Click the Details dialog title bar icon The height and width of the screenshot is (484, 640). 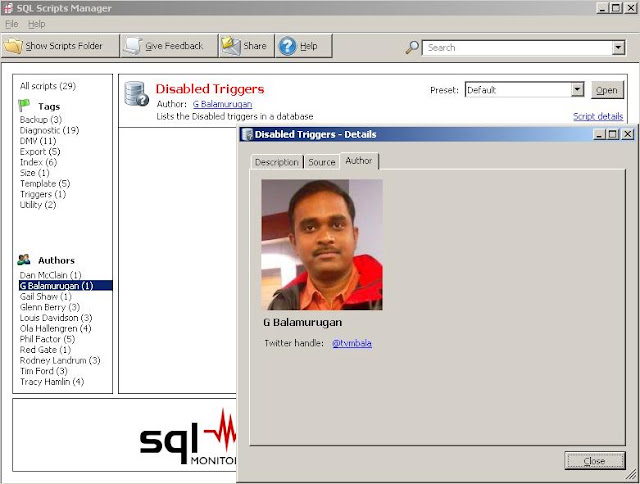tap(247, 134)
